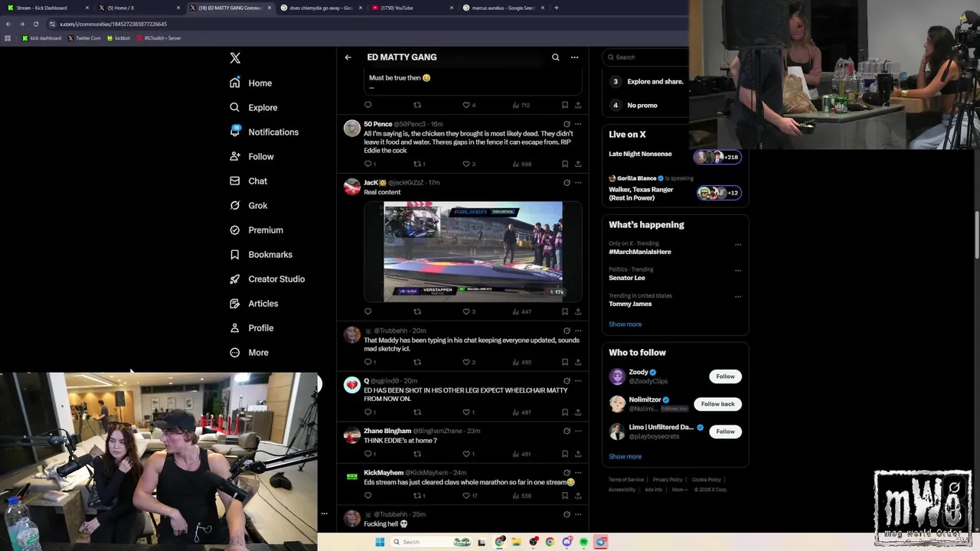Repost JacK's Real content post
The height and width of the screenshot is (551, 980).
point(417,311)
